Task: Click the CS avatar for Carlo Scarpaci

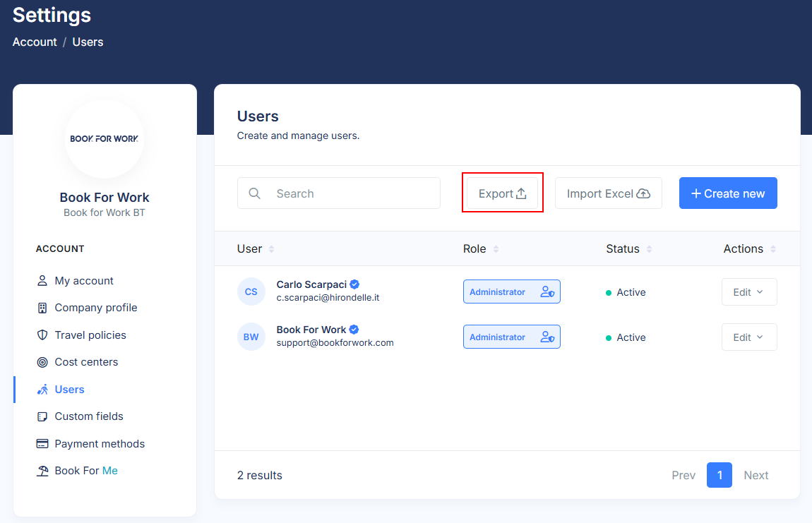Action: (251, 291)
